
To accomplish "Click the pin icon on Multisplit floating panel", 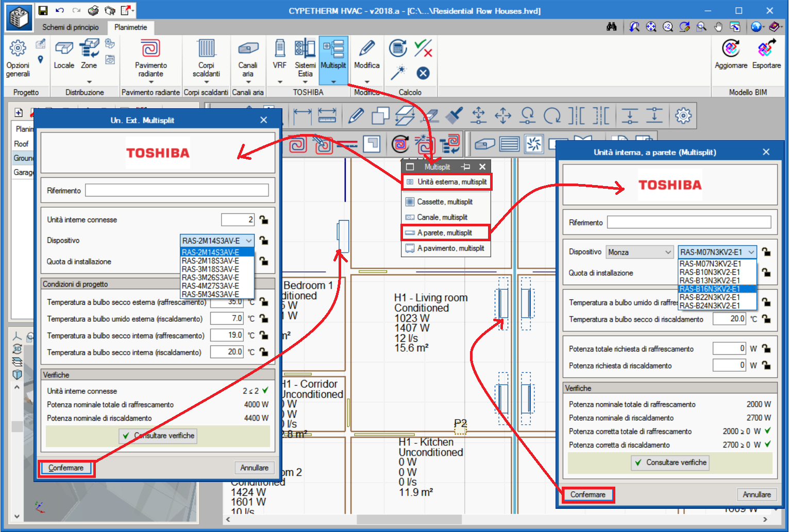I will tap(465, 167).
